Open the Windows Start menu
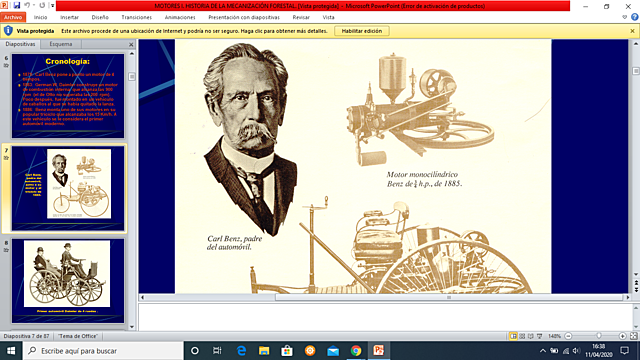This screenshot has width=640, height=360. [x=11, y=351]
